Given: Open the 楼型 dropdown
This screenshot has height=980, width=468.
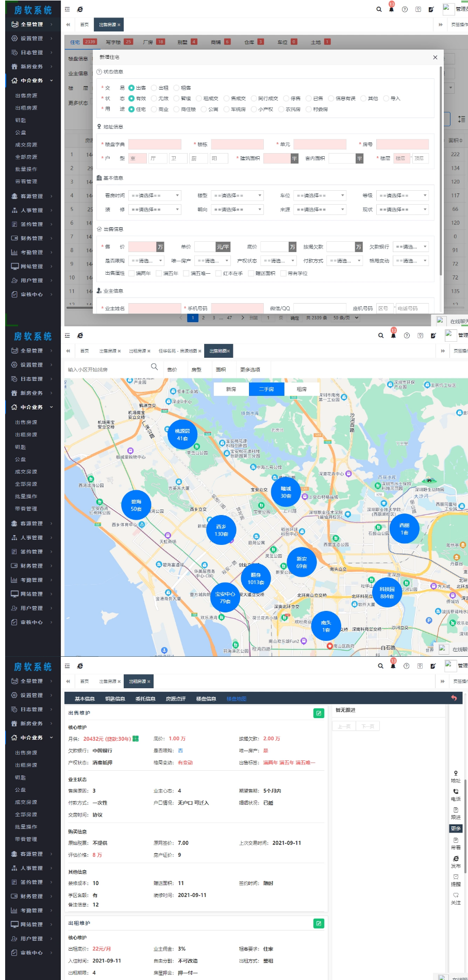Looking at the screenshot, I should (x=238, y=195).
